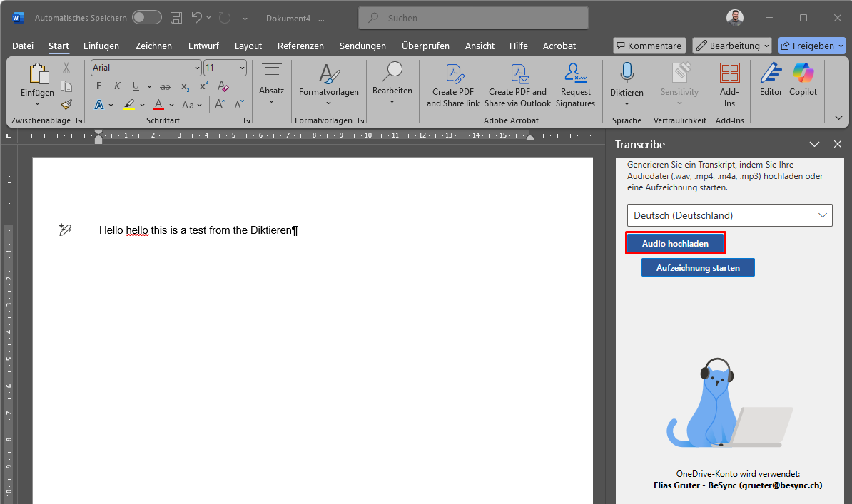
Task: Click the first-line indent marker on ruler
Action: tap(98, 133)
